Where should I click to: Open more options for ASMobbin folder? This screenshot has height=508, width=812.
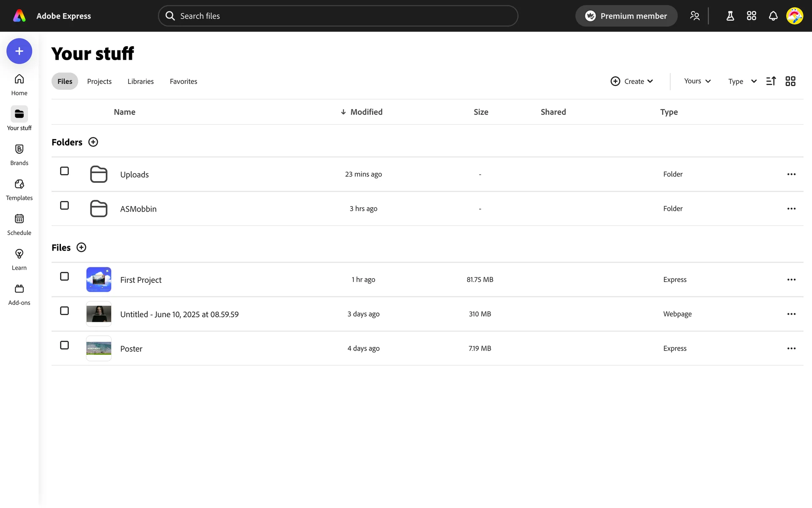[791, 209]
